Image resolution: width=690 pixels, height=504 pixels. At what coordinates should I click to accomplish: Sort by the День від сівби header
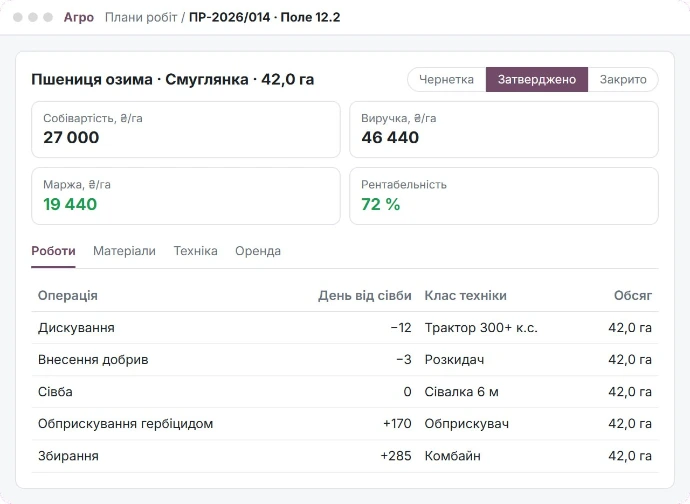click(x=365, y=295)
